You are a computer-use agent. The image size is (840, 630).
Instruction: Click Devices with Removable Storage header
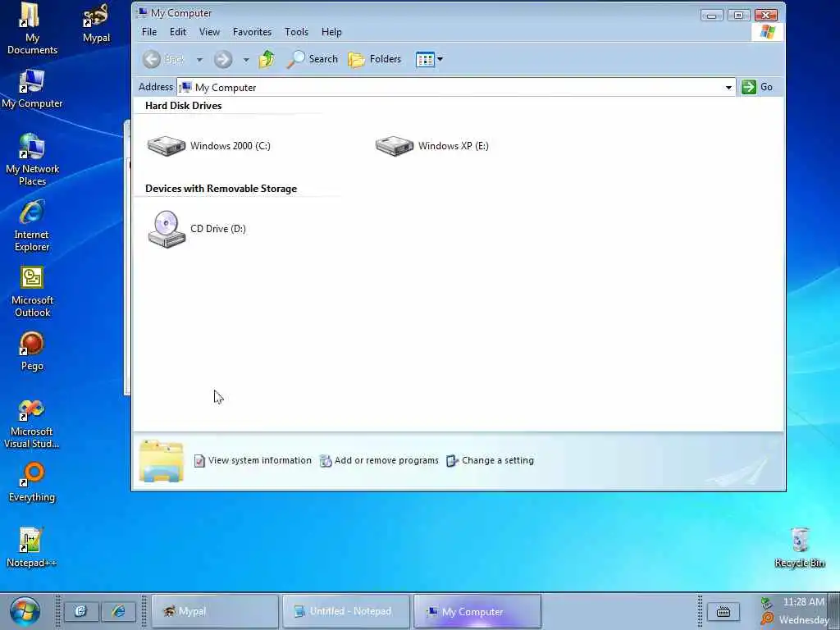point(221,189)
